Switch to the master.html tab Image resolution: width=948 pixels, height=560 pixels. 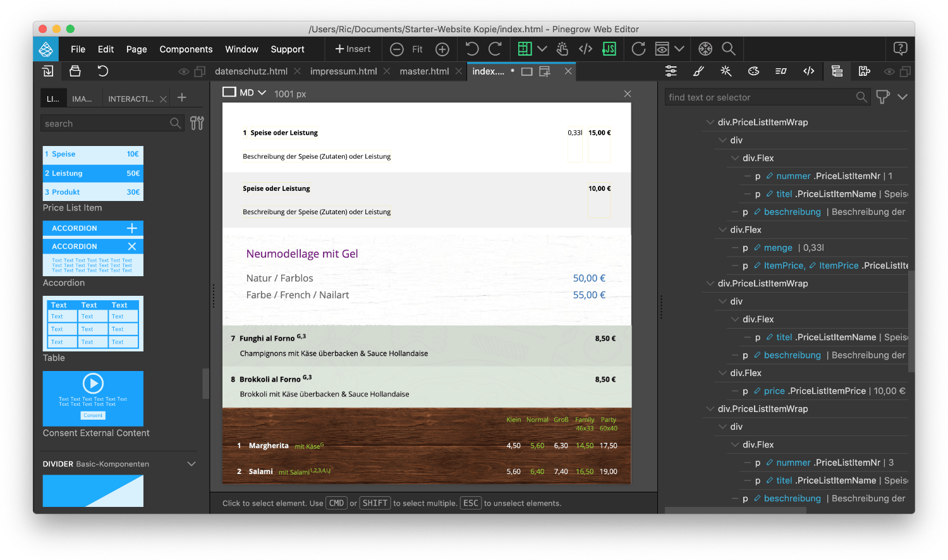click(x=424, y=71)
